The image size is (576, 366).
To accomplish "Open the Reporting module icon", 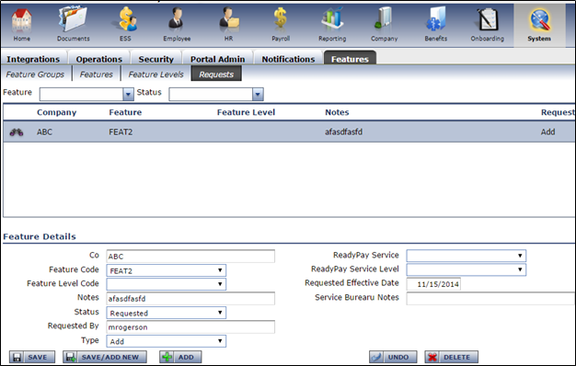I will coord(332,25).
